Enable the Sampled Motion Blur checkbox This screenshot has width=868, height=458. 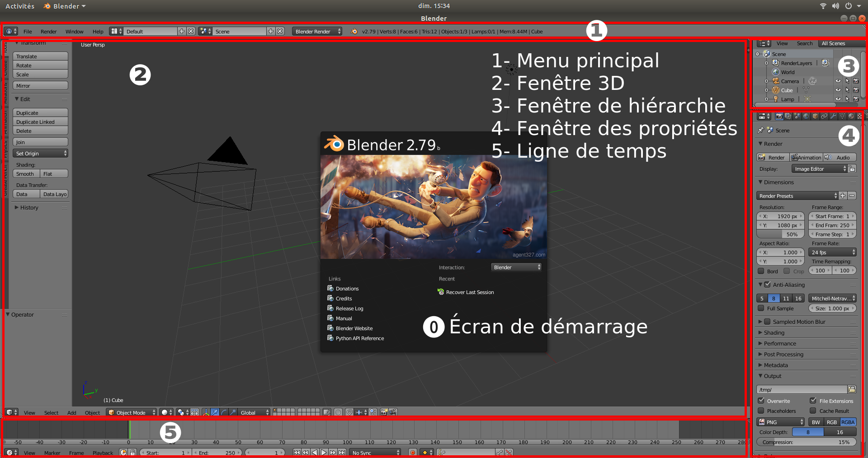[767, 322]
